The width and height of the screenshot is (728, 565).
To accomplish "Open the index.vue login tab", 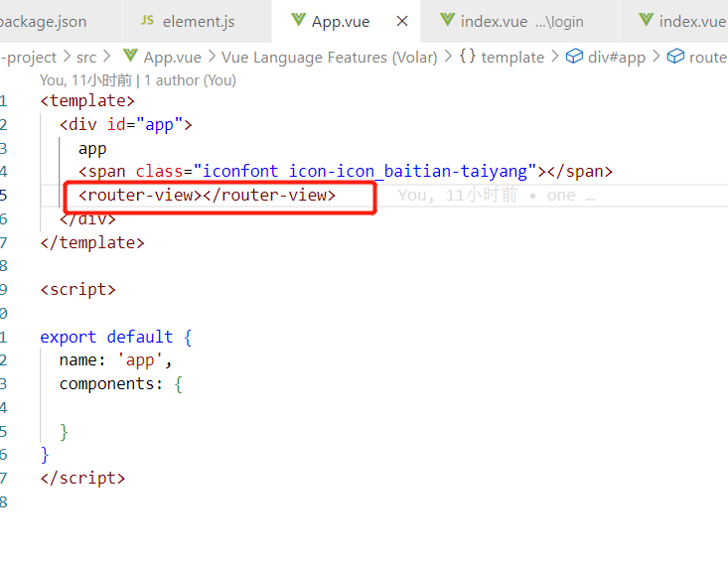I will [x=521, y=22].
